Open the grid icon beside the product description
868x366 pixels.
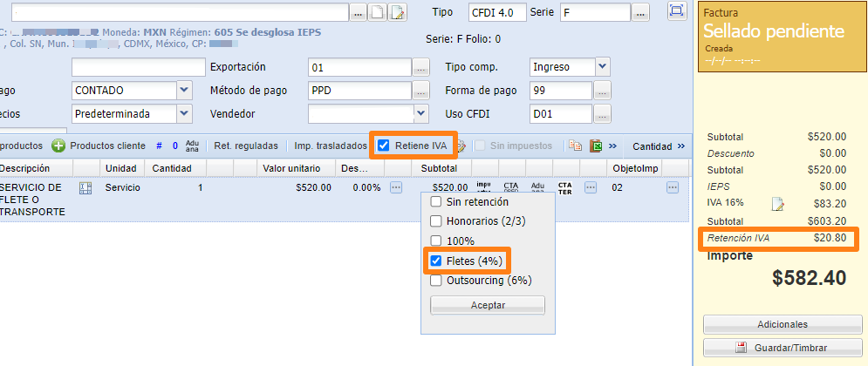[85, 188]
